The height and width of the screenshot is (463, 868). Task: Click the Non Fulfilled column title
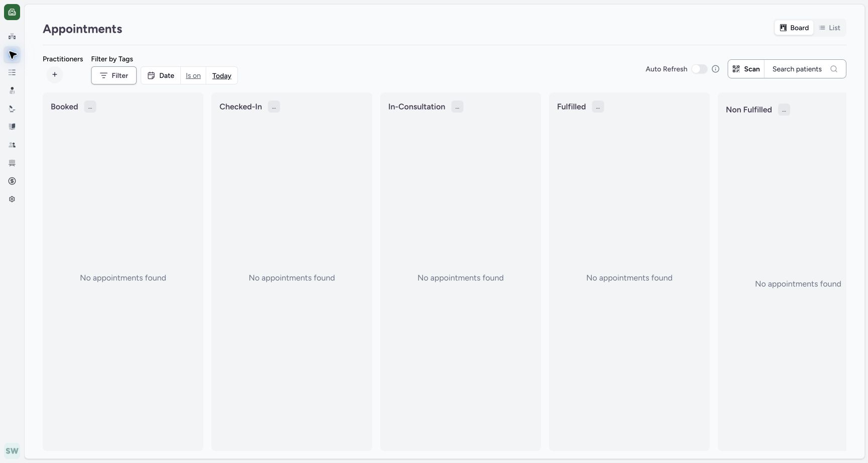(748, 110)
